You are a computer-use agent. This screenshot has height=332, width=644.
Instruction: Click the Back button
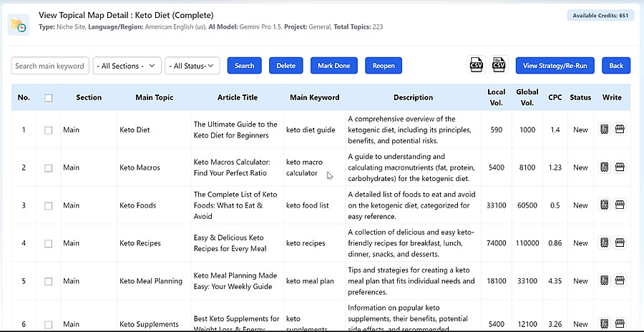[616, 66]
